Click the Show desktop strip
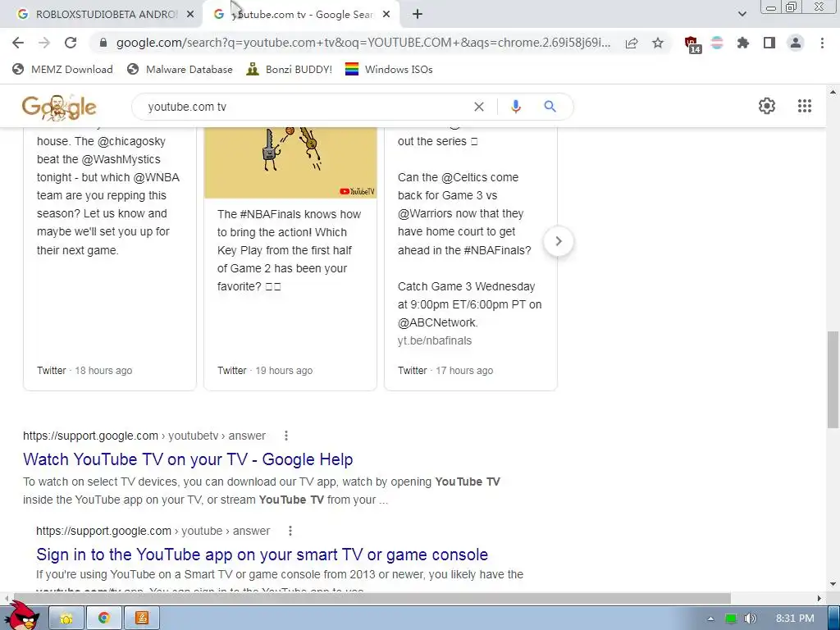Screen dimensions: 840x630 click(x=834, y=619)
